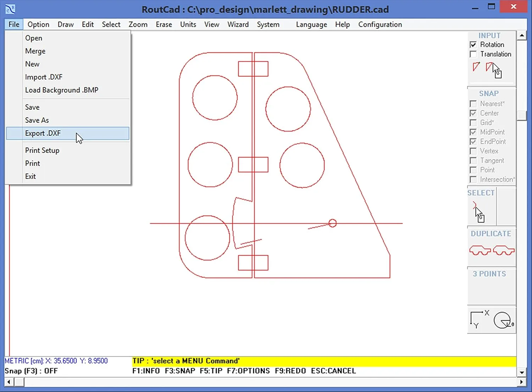Click the first Duplicate shape icon
This screenshot has height=392, width=532.
[x=480, y=250]
